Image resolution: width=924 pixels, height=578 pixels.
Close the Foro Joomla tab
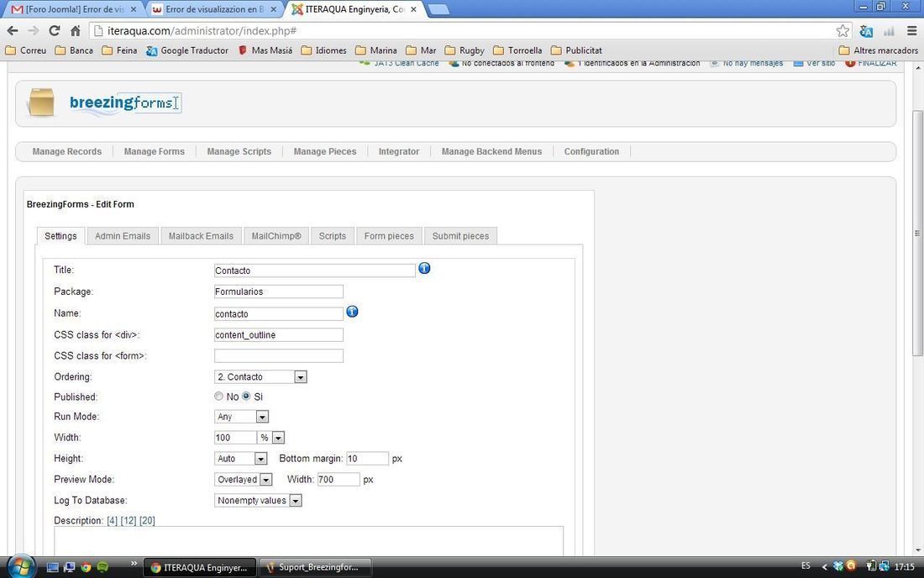[134, 9]
